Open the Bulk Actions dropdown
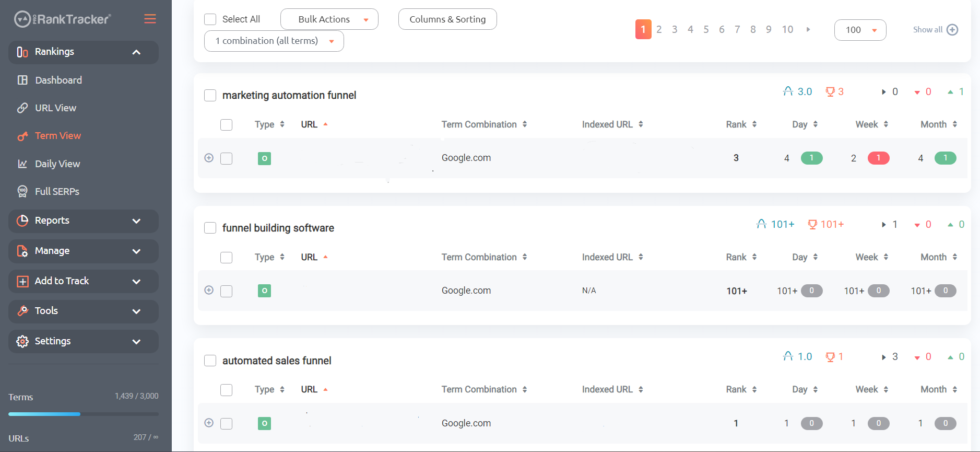The image size is (980, 452). pos(329,19)
